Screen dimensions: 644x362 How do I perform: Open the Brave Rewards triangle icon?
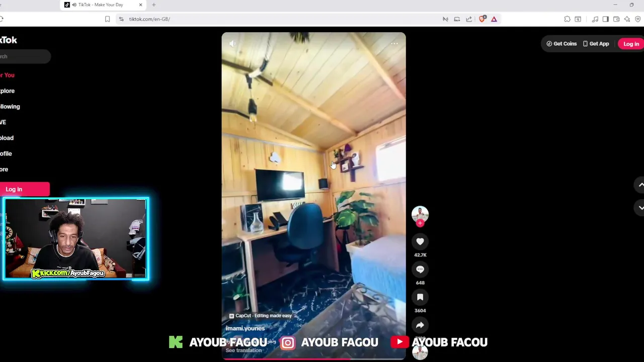(x=494, y=19)
